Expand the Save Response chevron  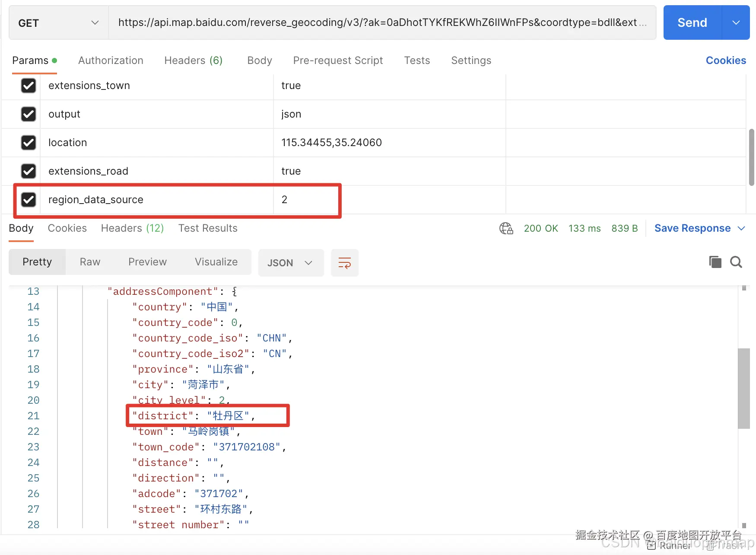click(x=741, y=228)
